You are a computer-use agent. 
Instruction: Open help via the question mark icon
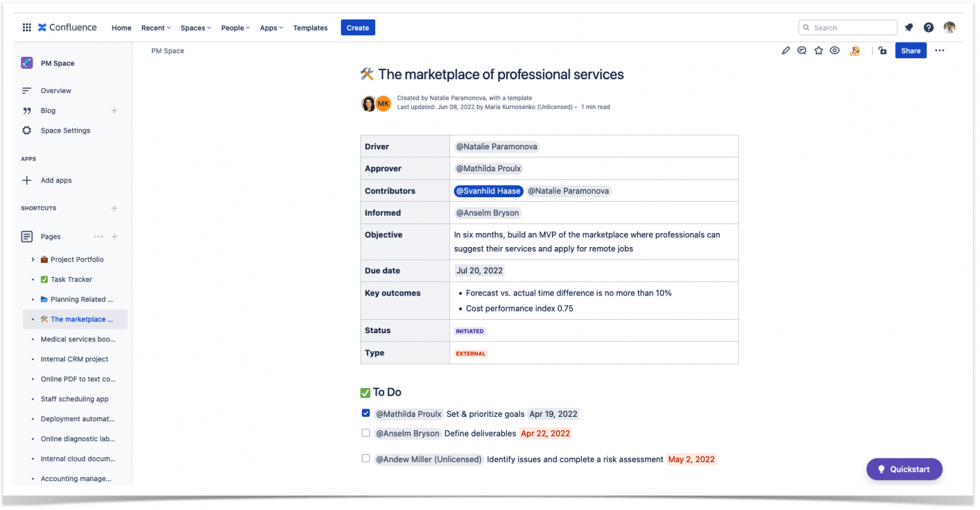tap(928, 27)
